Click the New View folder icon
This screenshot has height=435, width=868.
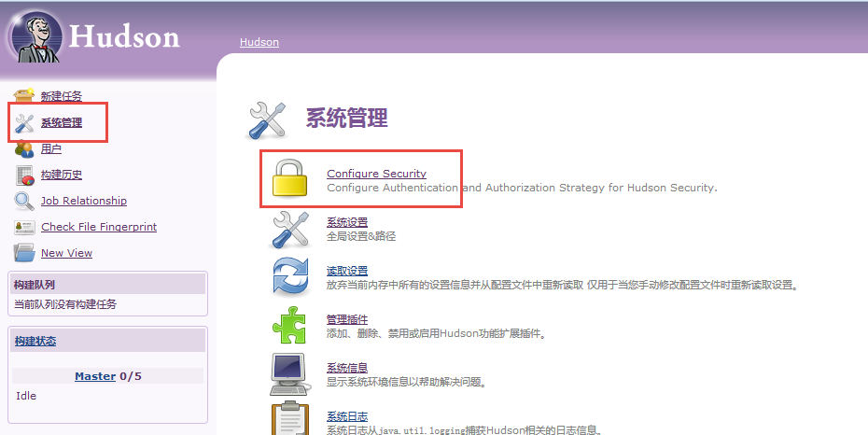pos(24,253)
